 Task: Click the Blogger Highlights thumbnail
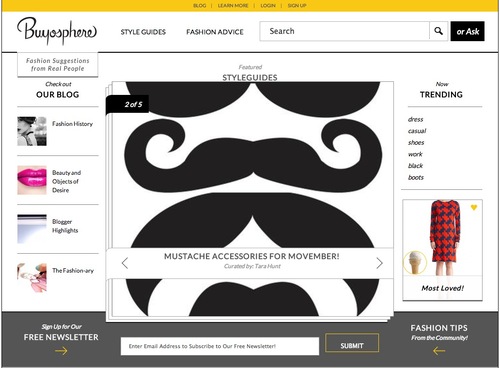point(32,229)
